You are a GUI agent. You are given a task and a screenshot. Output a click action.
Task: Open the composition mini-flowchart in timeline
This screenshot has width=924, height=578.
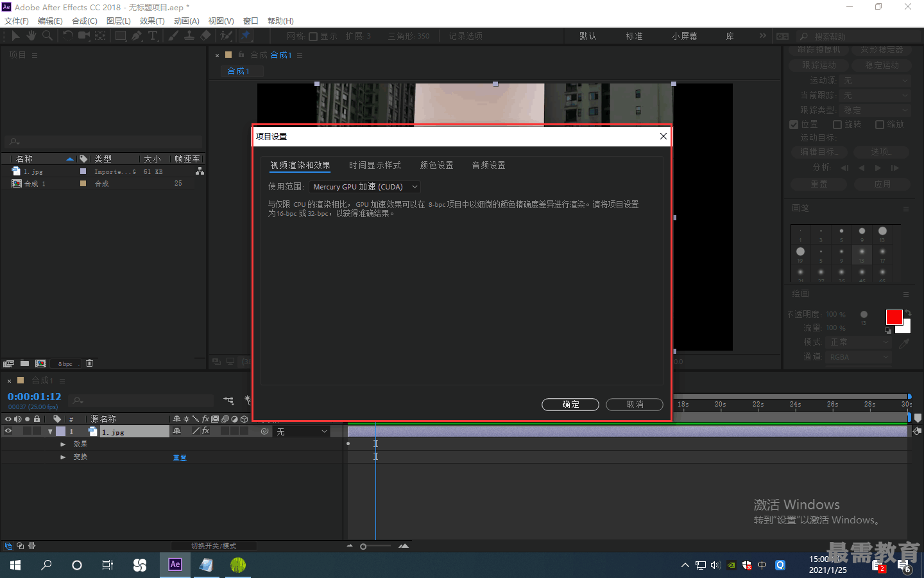pos(229,401)
